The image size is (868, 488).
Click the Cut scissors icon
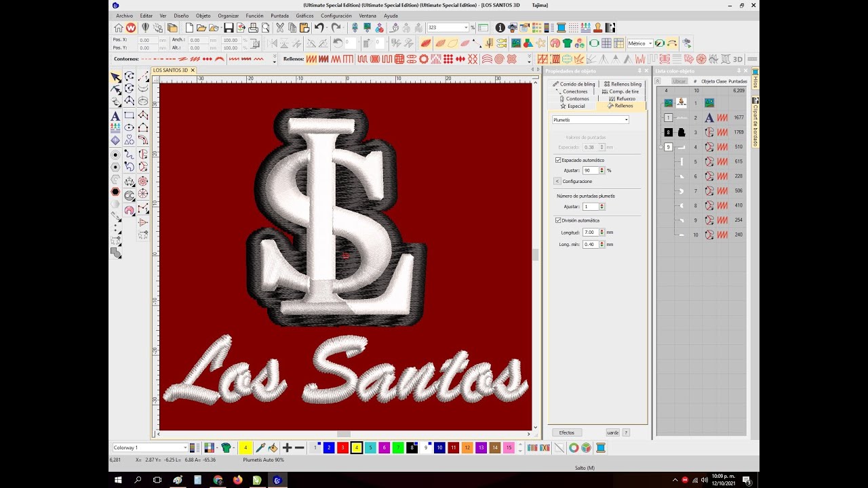click(x=280, y=28)
